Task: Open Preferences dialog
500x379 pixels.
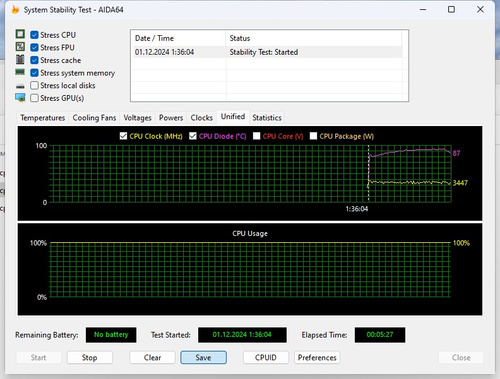Action: click(317, 358)
